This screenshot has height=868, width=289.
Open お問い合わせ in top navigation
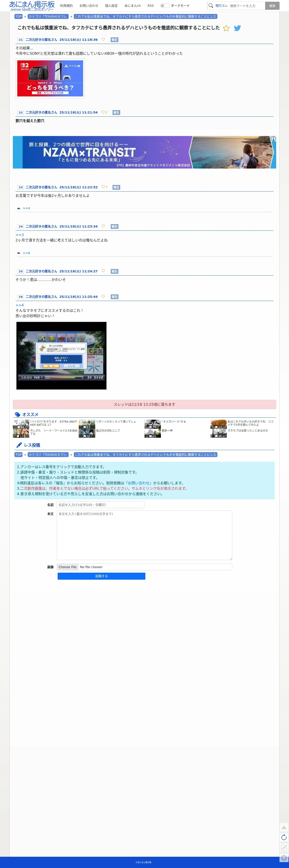[89, 6]
